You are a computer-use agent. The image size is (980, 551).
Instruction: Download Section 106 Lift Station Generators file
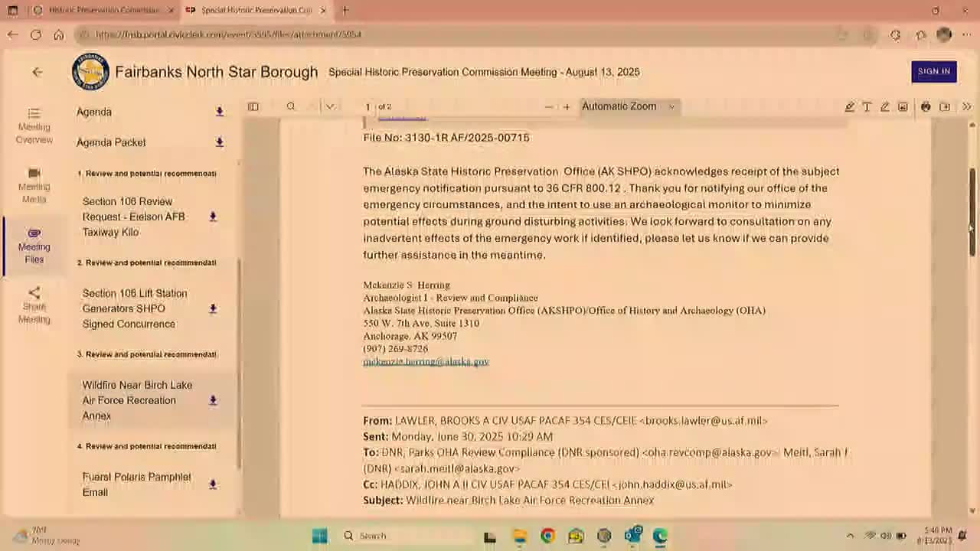coord(213,308)
